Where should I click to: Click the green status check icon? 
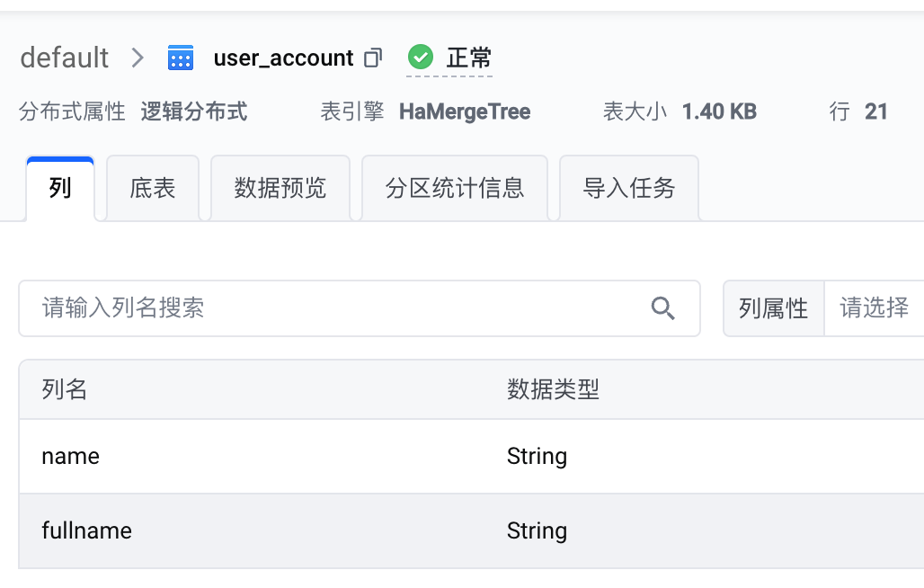(x=420, y=58)
